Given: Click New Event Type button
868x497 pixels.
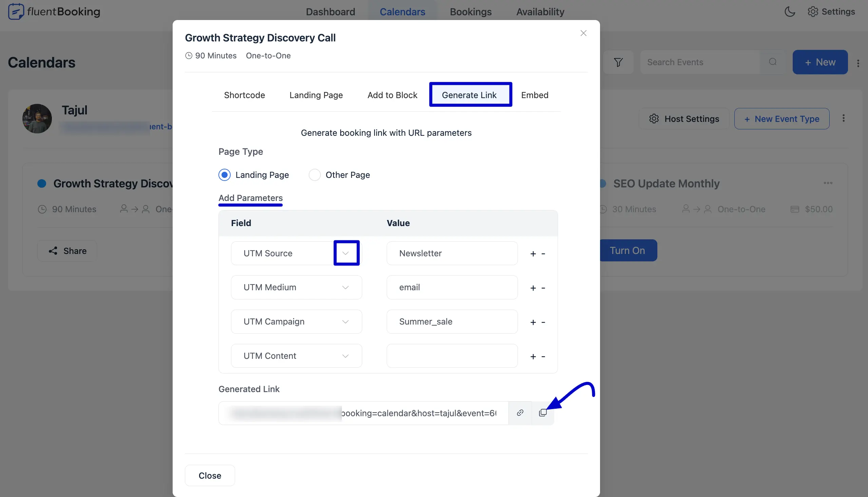Looking at the screenshot, I should (x=782, y=118).
